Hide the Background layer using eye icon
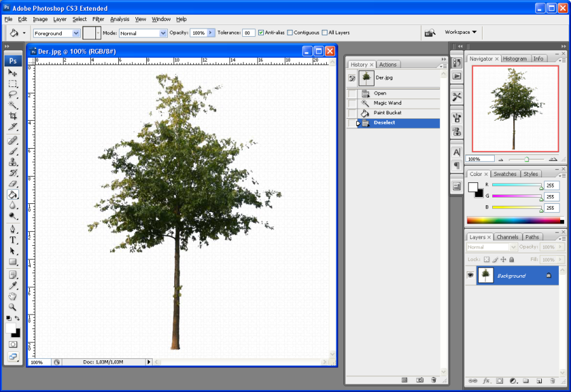Viewport: 571px width, 392px height. [471, 275]
